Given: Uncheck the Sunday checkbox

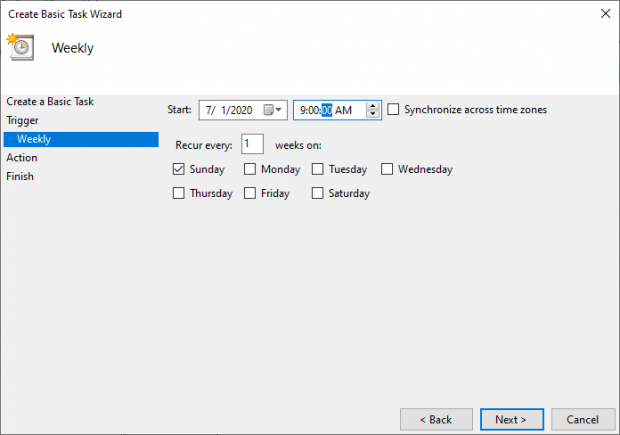Looking at the screenshot, I should point(178,169).
